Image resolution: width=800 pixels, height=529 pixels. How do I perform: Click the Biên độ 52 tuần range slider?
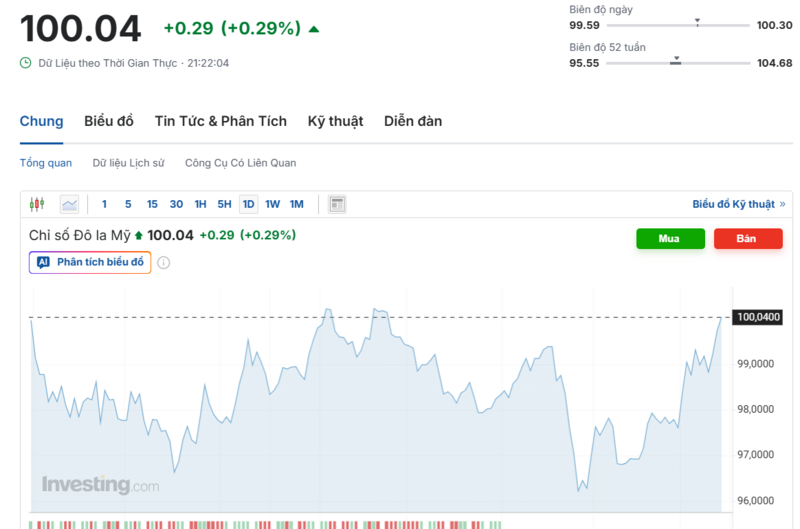click(x=678, y=63)
